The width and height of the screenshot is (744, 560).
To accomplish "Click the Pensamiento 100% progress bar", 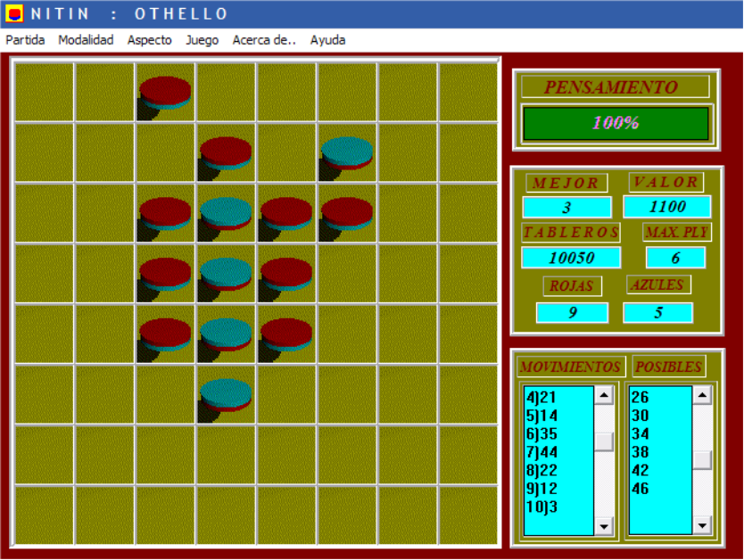I will 616,123.
